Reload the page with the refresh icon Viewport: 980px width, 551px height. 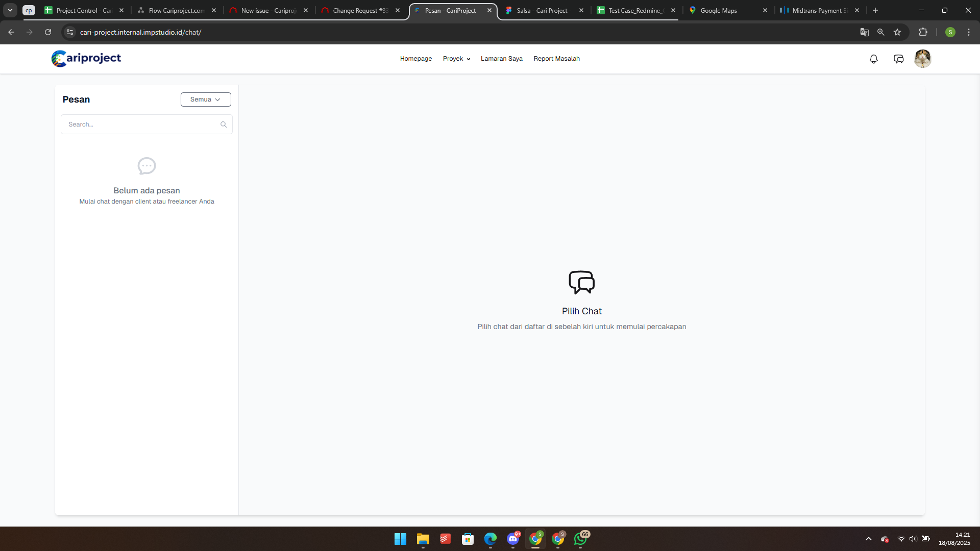pyautogui.click(x=48, y=32)
